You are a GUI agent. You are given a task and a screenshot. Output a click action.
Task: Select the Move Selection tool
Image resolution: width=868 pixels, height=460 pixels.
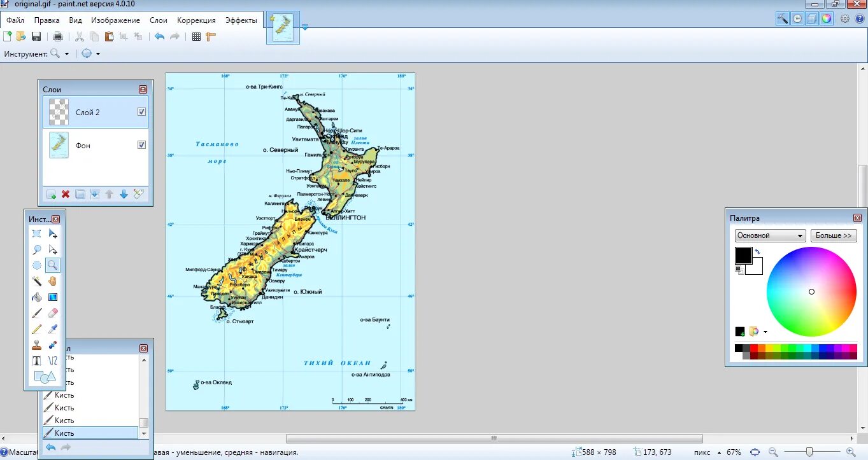pyautogui.click(x=53, y=249)
